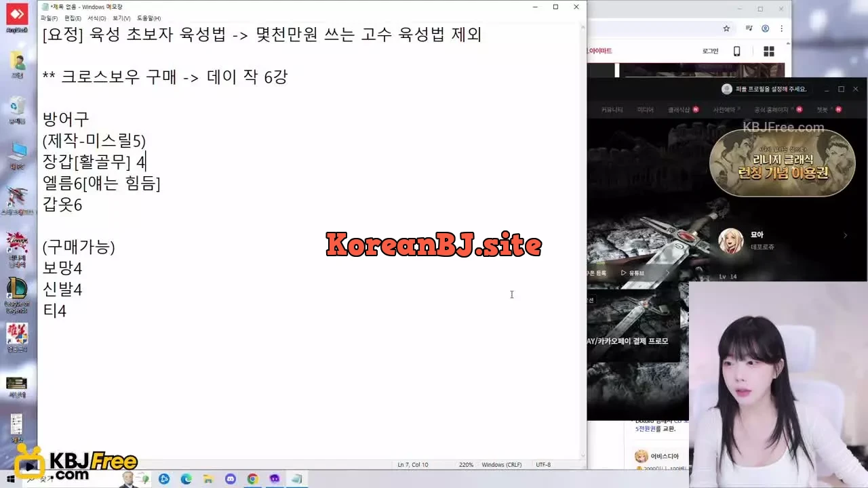This screenshot has height=488, width=868.
Task: Close the Notepad window
Action: (x=576, y=7)
